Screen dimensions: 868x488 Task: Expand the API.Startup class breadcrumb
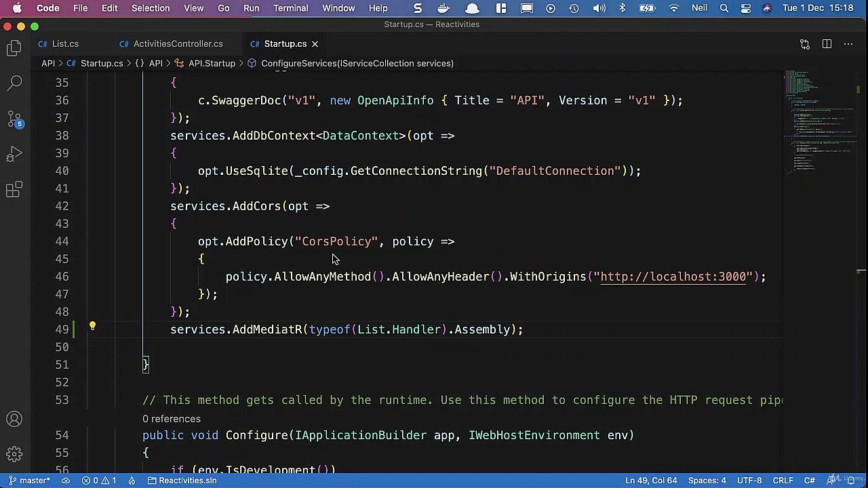click(x=205, y=63)
